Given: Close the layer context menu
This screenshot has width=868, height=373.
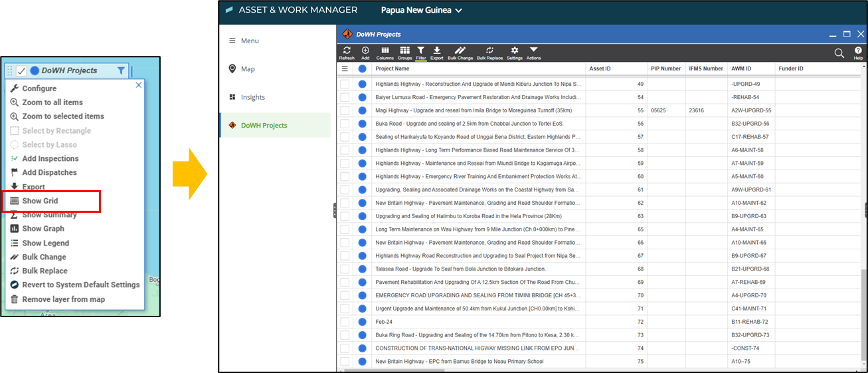Looking at the screenshot, I should (x=139, y=85).
